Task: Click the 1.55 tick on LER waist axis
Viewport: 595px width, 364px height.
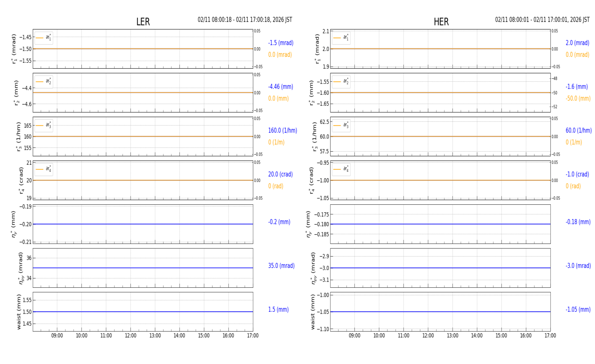Action: click(27, 300)
